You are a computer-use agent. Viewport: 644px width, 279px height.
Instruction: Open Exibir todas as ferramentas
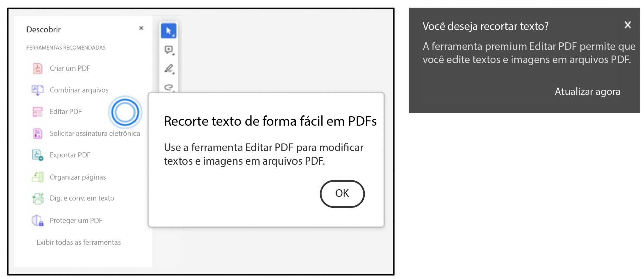tap(78, 242)
